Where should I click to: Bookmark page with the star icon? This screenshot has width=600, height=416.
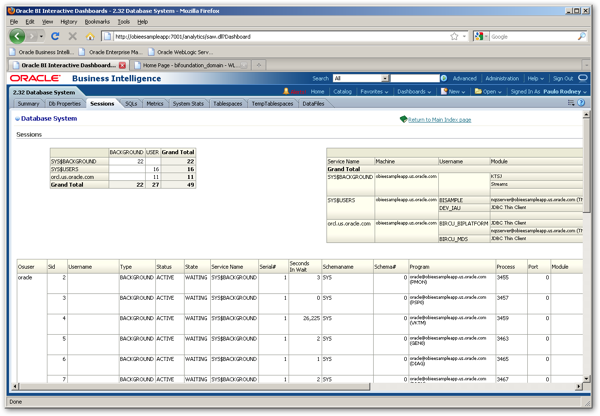454,36
